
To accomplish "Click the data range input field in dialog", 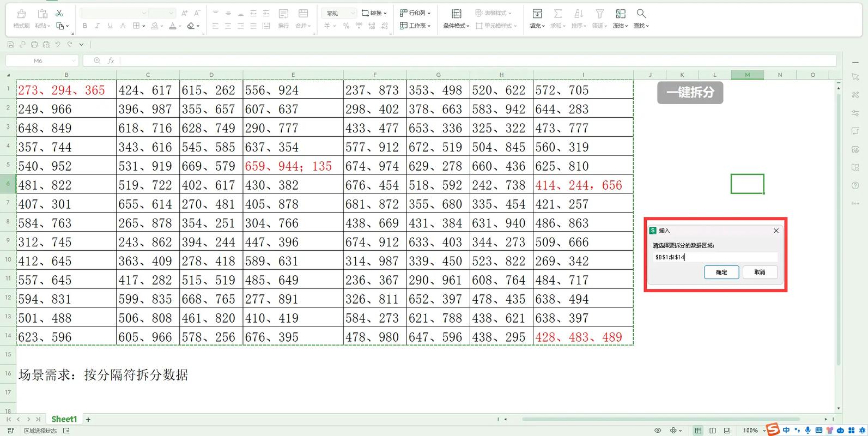I will pyautogui.click(x=714, y=257).
